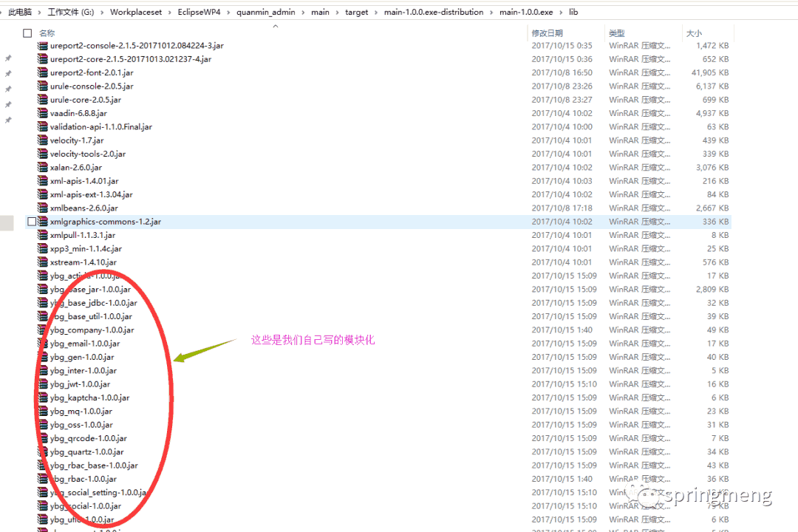The height and width of the screenshot is (532, 798).
Task: Go to 工作文件 (G:) in the address bar
Action: [x=71, y=13]
